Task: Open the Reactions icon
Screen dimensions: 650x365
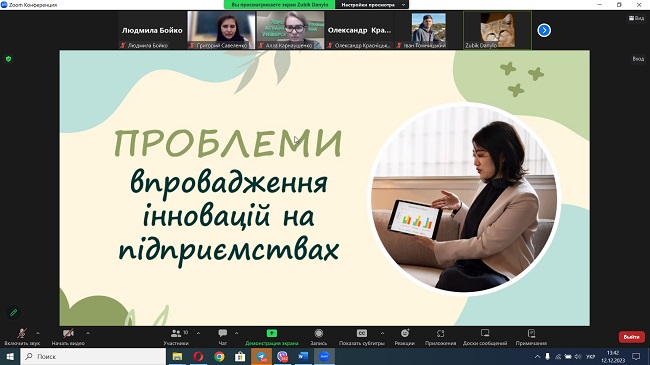Action: 405,333
